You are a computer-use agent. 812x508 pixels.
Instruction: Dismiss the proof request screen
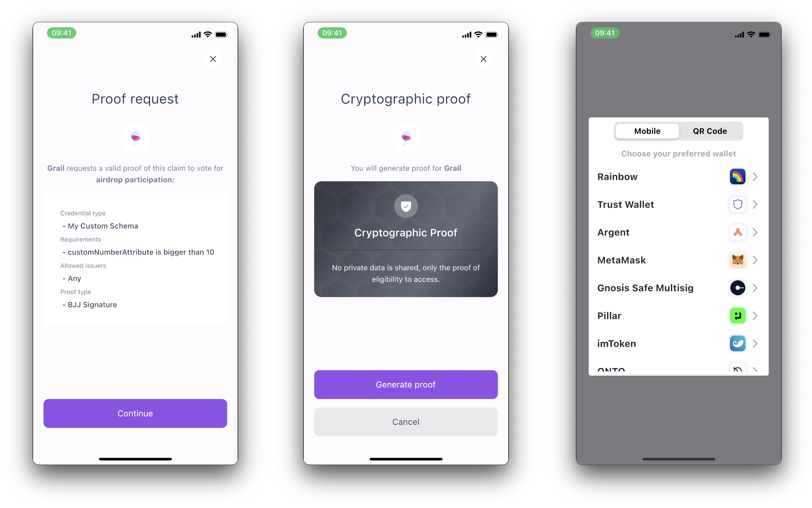(x=213, y=59)
